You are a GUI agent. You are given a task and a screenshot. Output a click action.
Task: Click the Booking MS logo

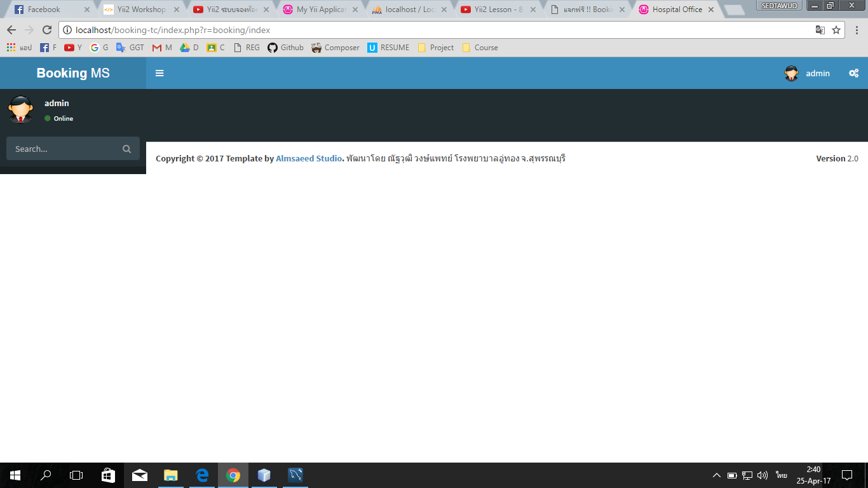(x=73, y=73)
